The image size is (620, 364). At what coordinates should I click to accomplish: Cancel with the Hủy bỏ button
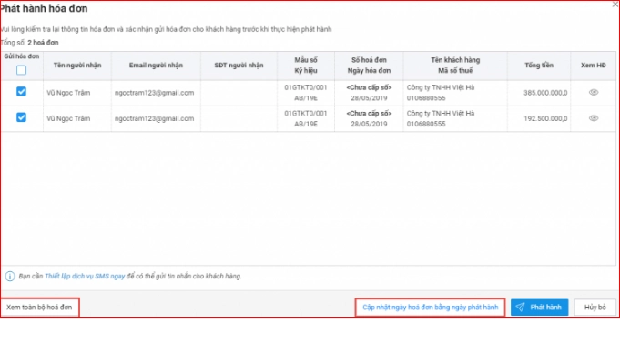(x=595, y=308)
